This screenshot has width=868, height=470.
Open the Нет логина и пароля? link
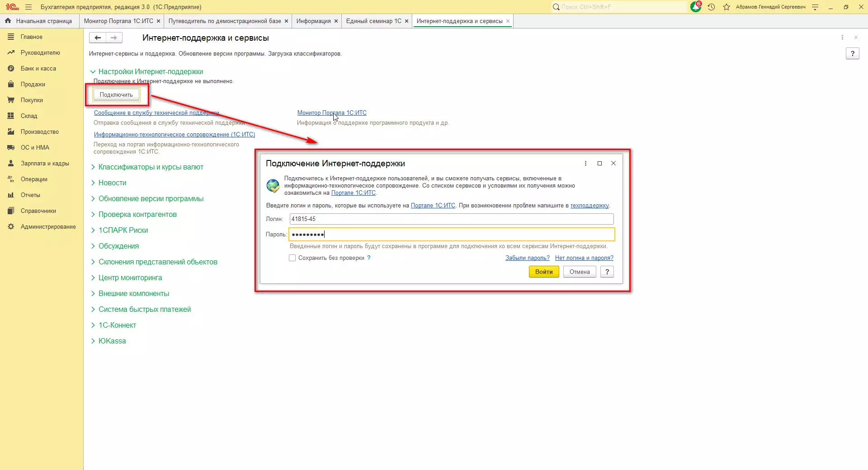pyautogui.click(x=584, y=258)
